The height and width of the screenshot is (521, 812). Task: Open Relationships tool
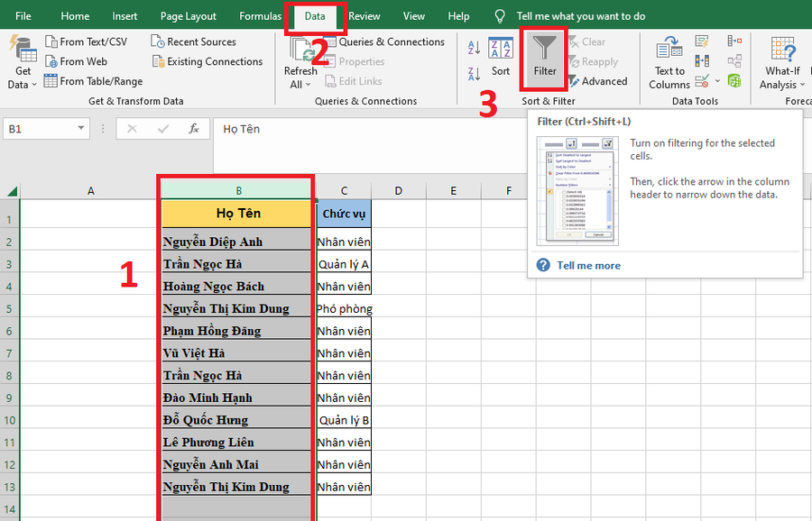(734, 61)
